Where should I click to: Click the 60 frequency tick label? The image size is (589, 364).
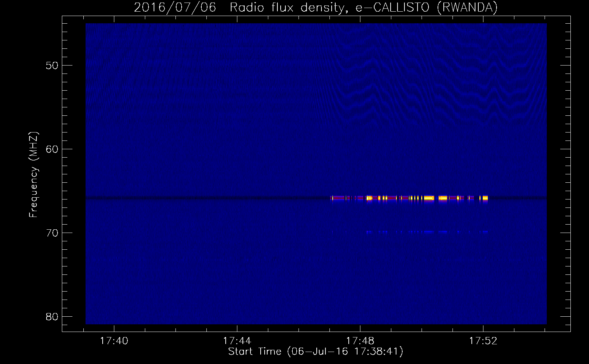(52, 149)
